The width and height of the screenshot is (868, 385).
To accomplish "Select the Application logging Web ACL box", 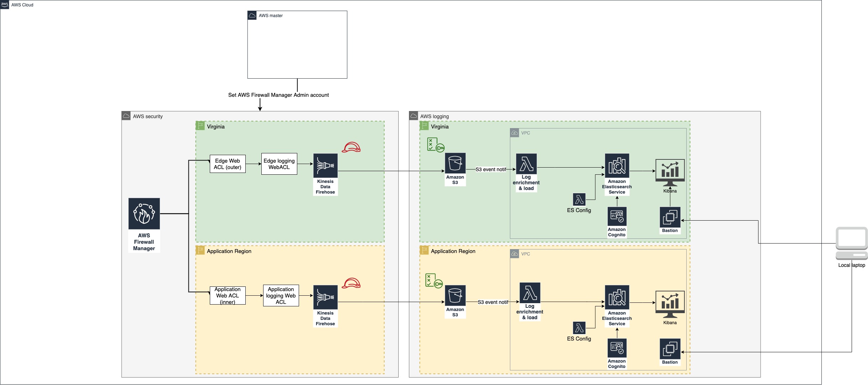I will coord(281,296).
